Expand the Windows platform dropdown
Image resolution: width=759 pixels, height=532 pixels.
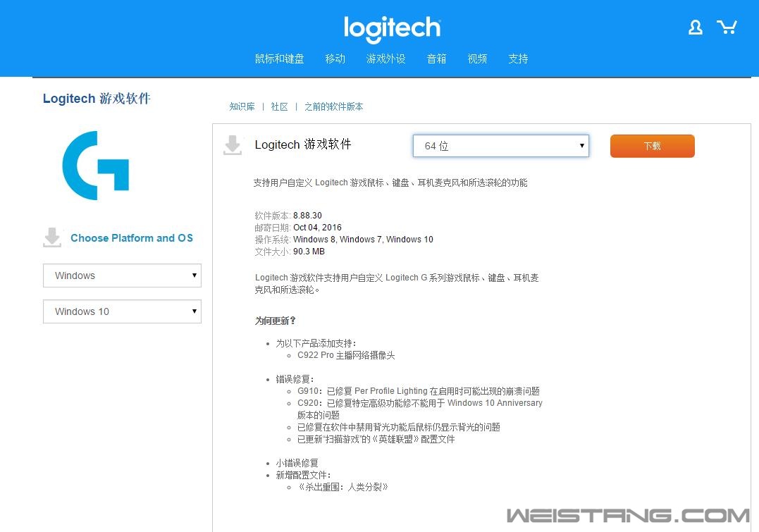122,276
